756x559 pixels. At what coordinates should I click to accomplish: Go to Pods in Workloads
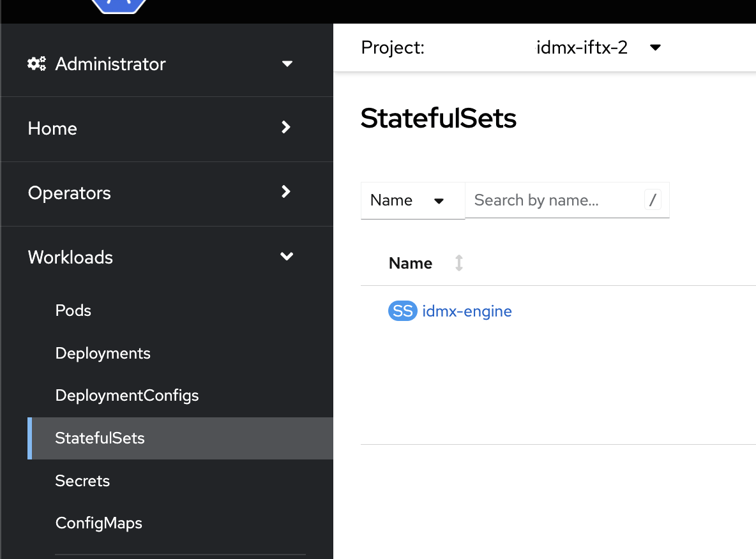click(73, 310)
